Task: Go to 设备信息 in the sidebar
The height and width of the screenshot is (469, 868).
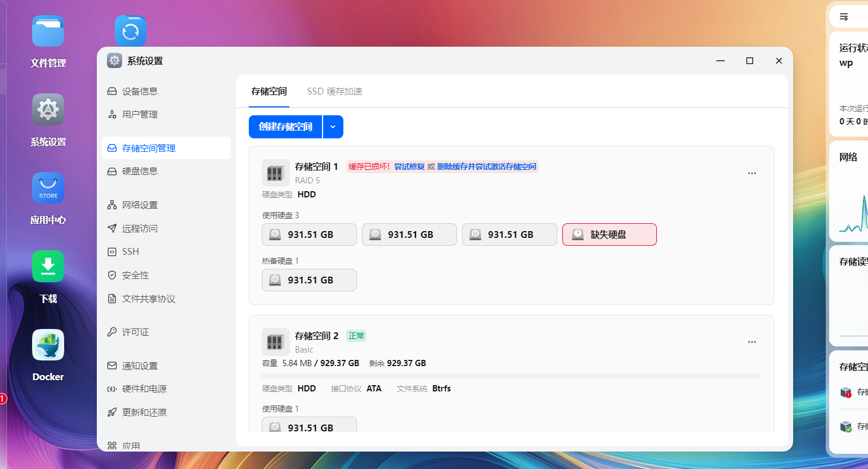Action: 166,91
